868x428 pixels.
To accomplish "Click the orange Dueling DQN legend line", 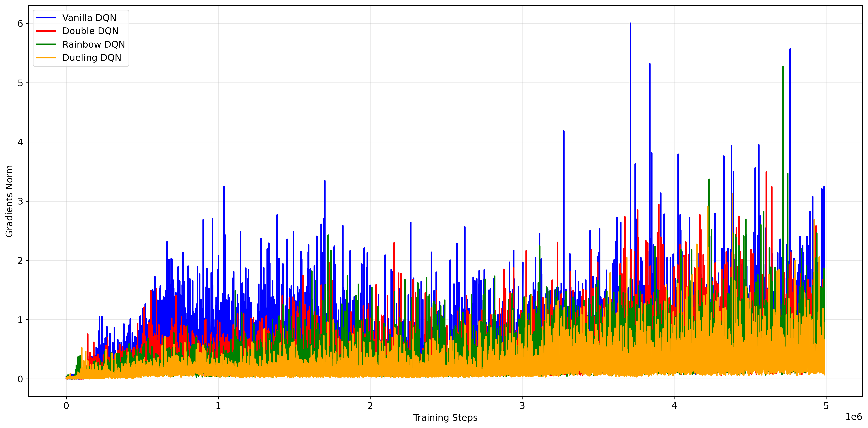I will pyautogui.click(x=46, y=58).
